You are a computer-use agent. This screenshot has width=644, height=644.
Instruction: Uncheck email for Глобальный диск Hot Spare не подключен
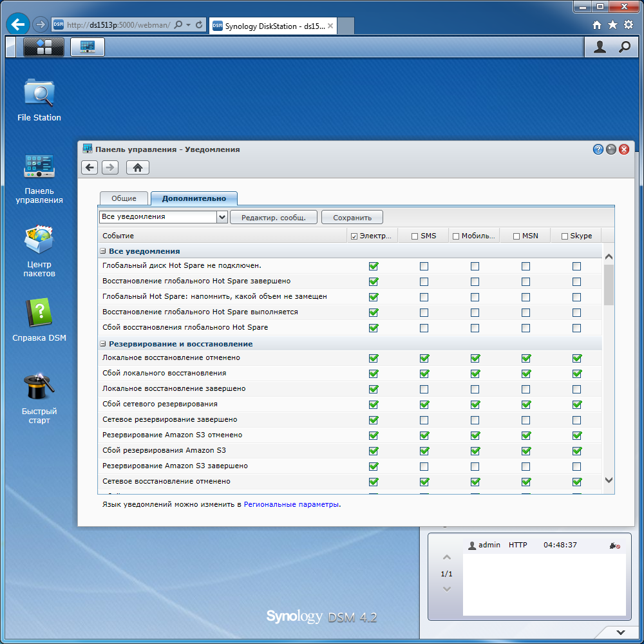coord(374,266)
